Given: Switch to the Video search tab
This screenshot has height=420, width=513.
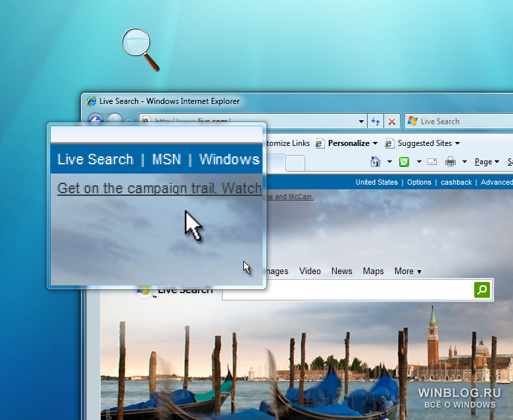Looking at the screenshot, I should [310, 271].
